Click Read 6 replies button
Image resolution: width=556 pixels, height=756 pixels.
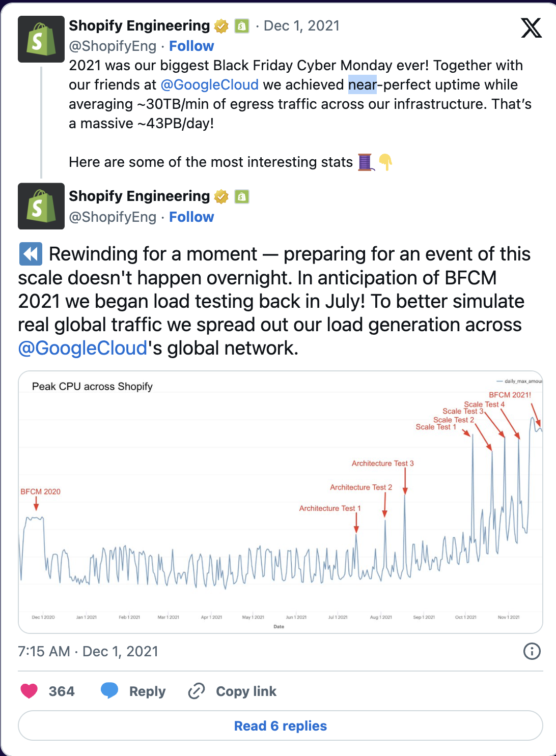(x=281, y=725)
